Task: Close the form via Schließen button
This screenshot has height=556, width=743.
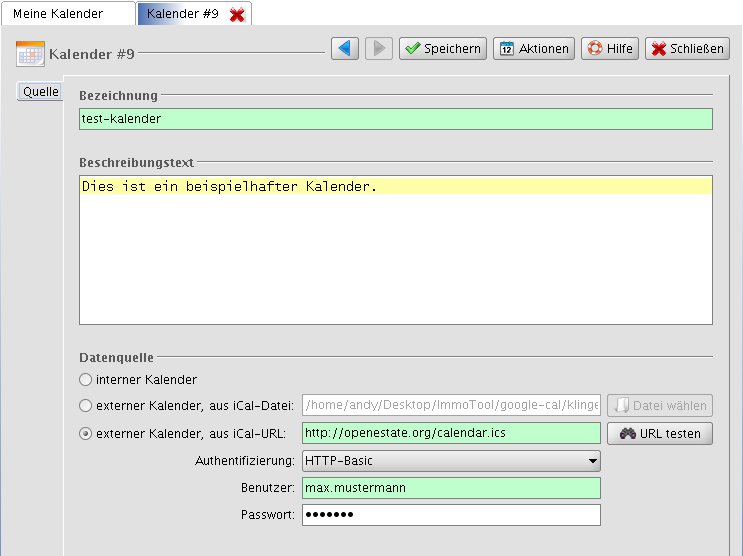Action: point(687,48)
